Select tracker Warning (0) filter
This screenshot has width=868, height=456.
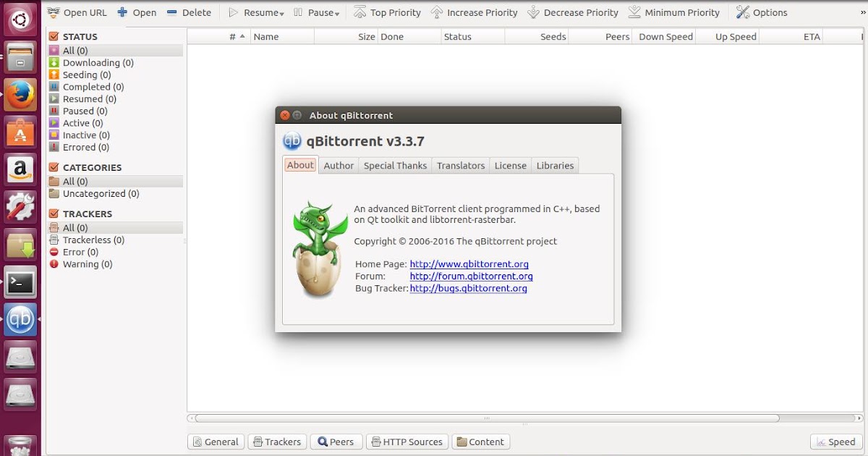click(x=115, y=264)
